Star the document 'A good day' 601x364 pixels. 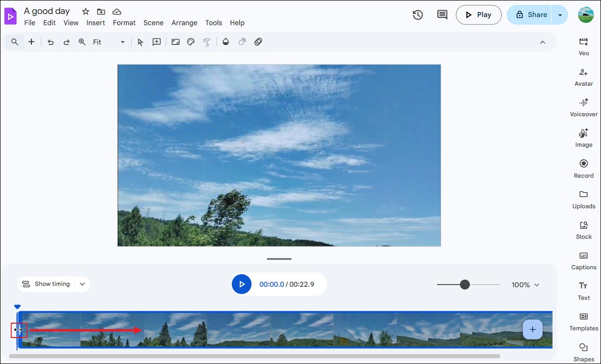click(x=85, y=10)
